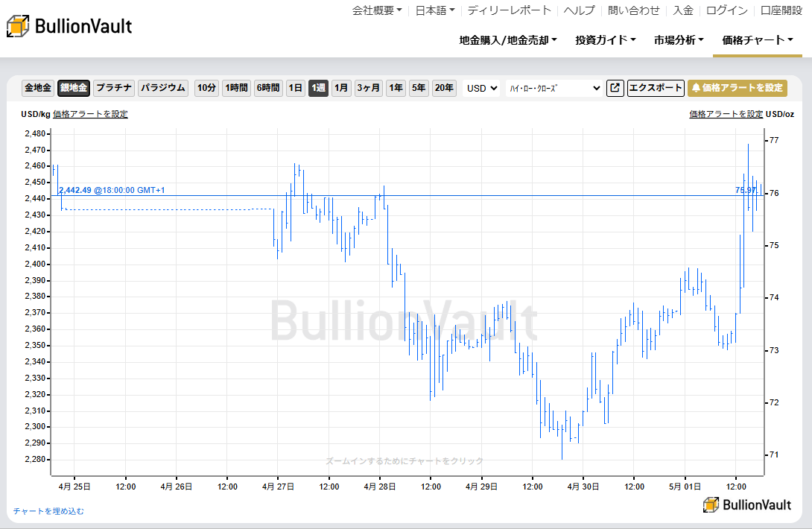
Task: Click the gold 価格アラートを設定 button
Action: tap(738, 88)
